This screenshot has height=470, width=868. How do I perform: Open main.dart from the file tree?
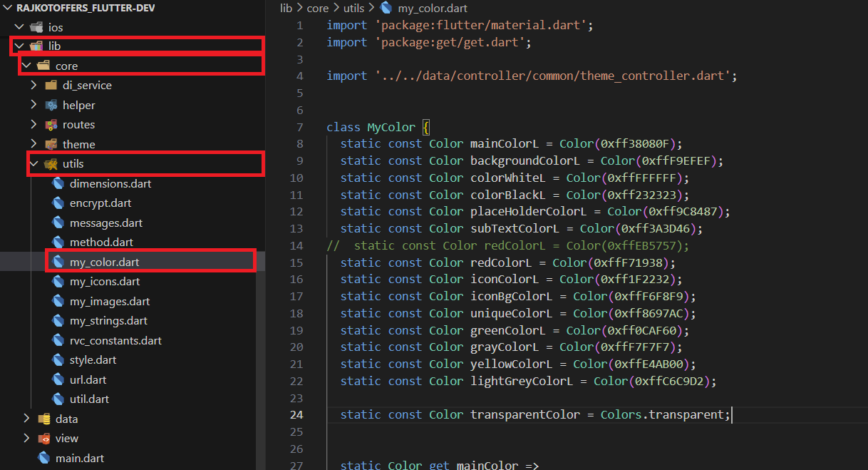[x=80, y=458]
